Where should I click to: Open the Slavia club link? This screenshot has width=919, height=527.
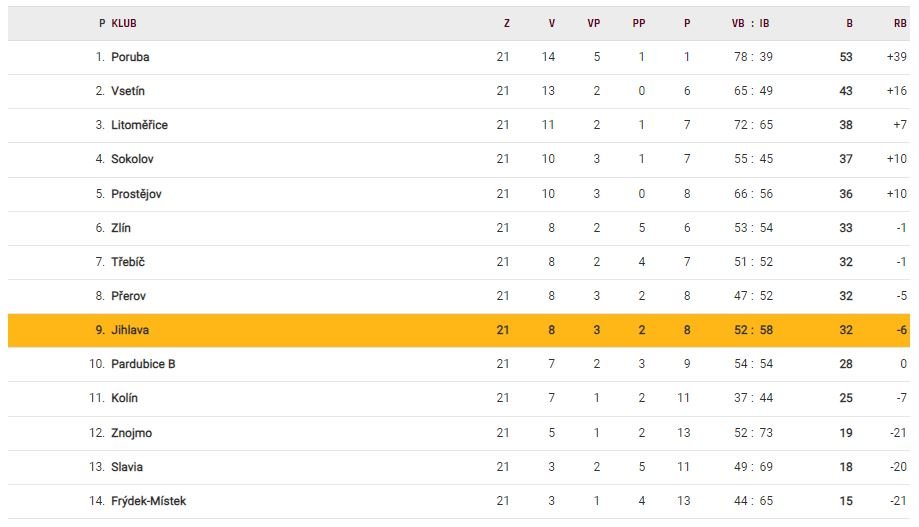127,467
